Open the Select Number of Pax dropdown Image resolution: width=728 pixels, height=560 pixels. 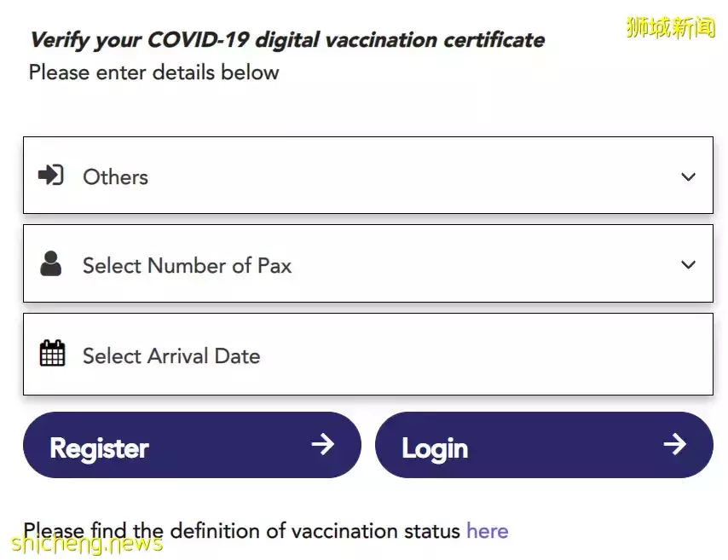click(x=187, y=266)
